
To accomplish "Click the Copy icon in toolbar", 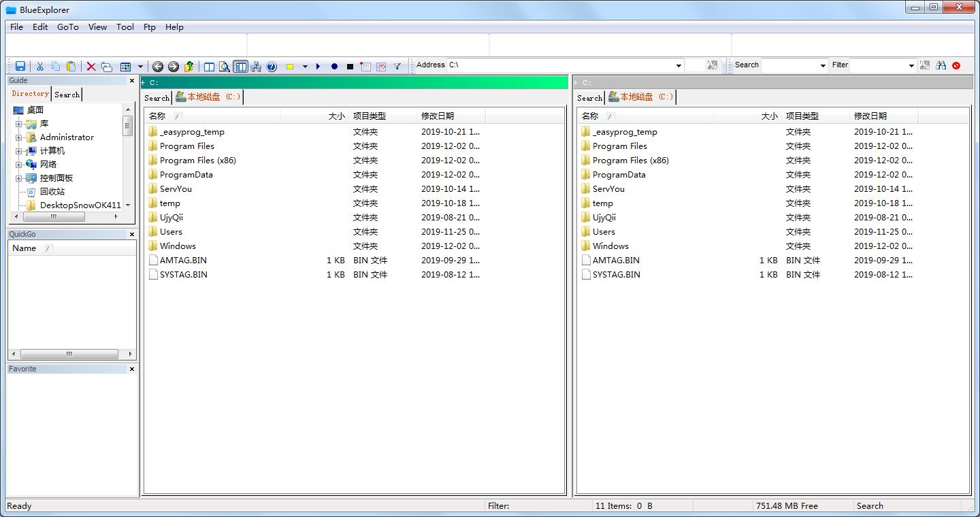I will pos(55,66).
